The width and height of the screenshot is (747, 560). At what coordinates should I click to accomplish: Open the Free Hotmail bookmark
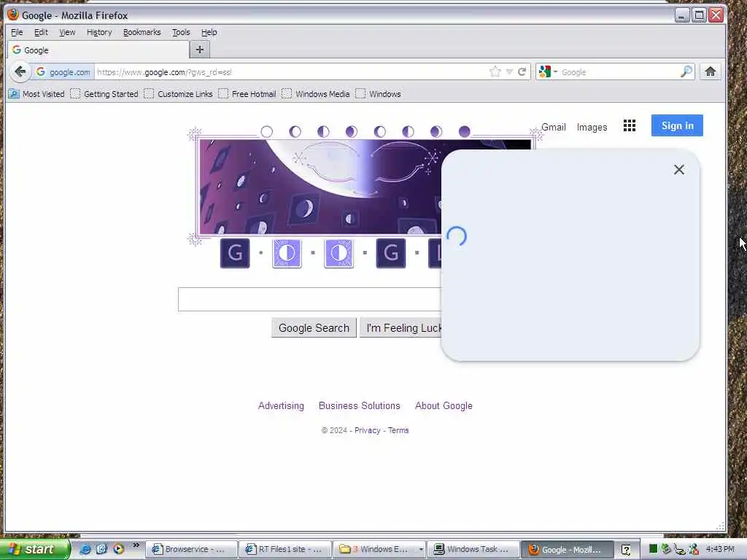[x=247, y=94]
